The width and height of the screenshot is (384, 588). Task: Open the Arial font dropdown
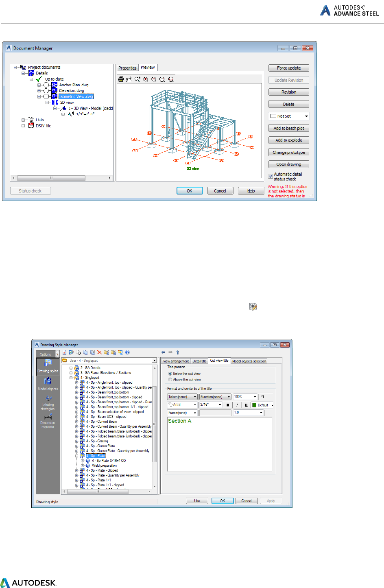pyautogui.click(x=182, y=405)
